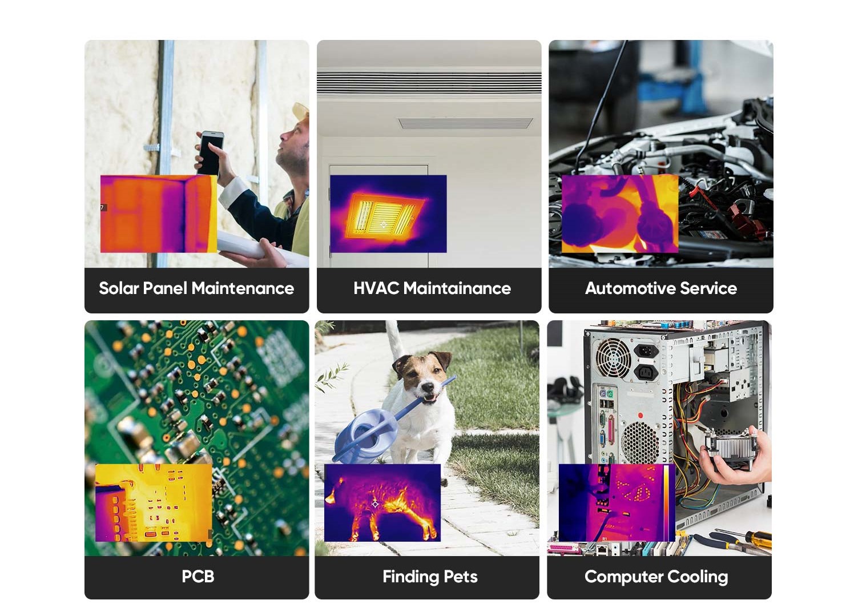
Task: Open the computer case thermal image inset
Action: point(617,502)
